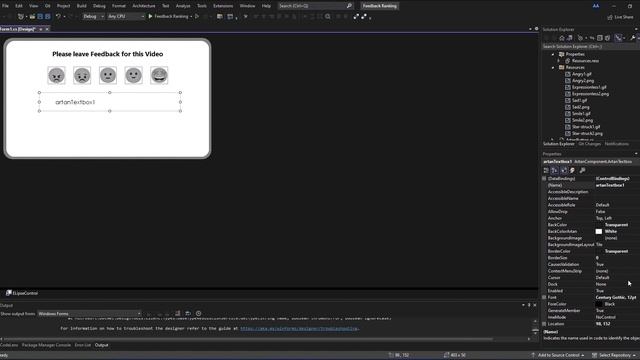Image resolution: width=640 pixels, height=360 pixels.
Task: Collapse the Resources folder node
Action: 553,67
